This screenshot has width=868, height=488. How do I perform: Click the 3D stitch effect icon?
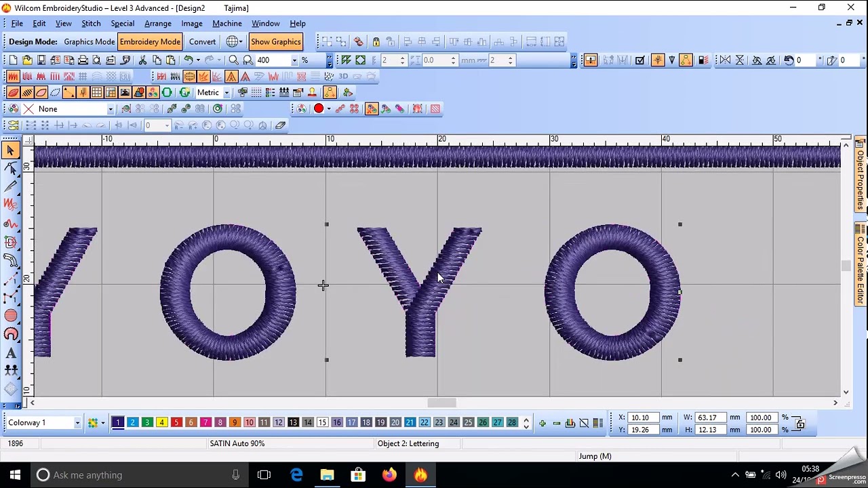coord(343,77)
